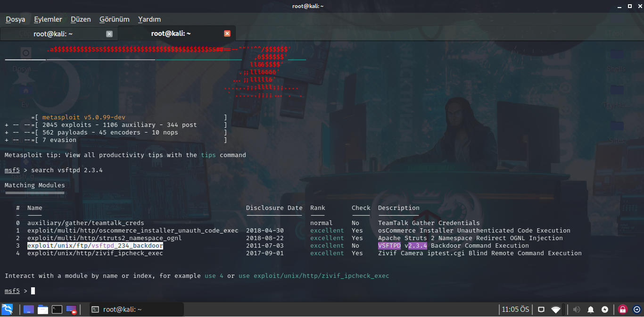Click the 'Description' column header

pyautogui.click(x=399, y=208)
